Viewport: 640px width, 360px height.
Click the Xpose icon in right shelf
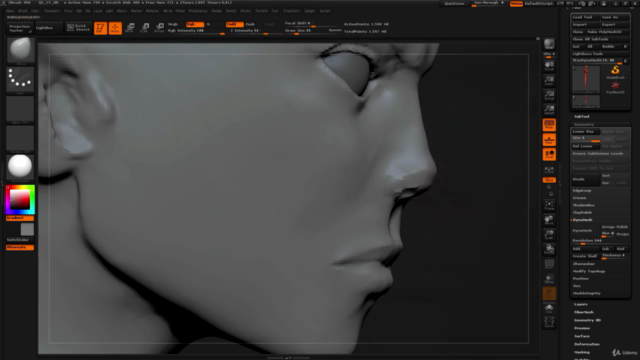click(x=549, y=322)
